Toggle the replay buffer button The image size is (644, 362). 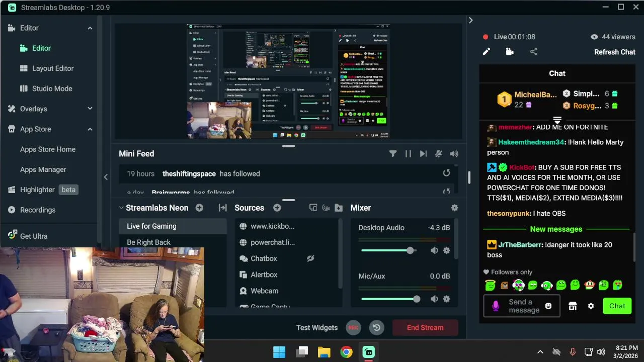pyautogui.click(x=376, y=328)
